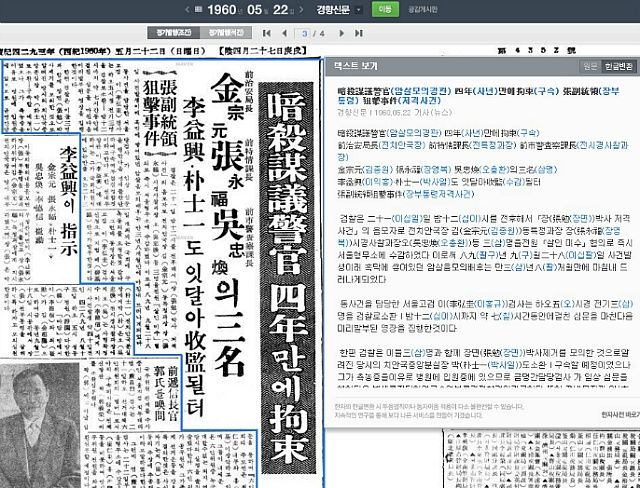Image resolution: width=640 pixels, height=488 pixels.
Task: Switch to the 정기발행(조간) edition tab
Action: [x=174, y=33]
